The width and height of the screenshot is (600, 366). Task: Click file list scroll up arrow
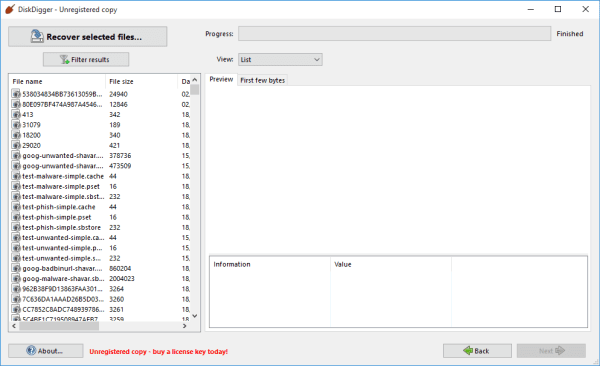pos(195,80)
